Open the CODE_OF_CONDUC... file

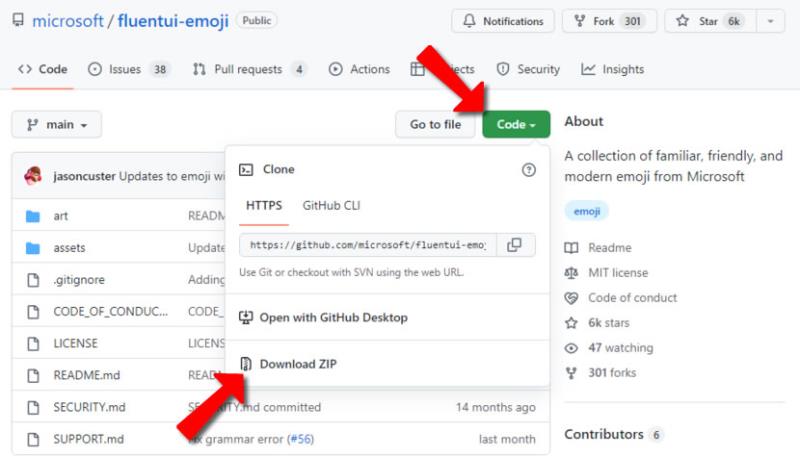(110, 312)
